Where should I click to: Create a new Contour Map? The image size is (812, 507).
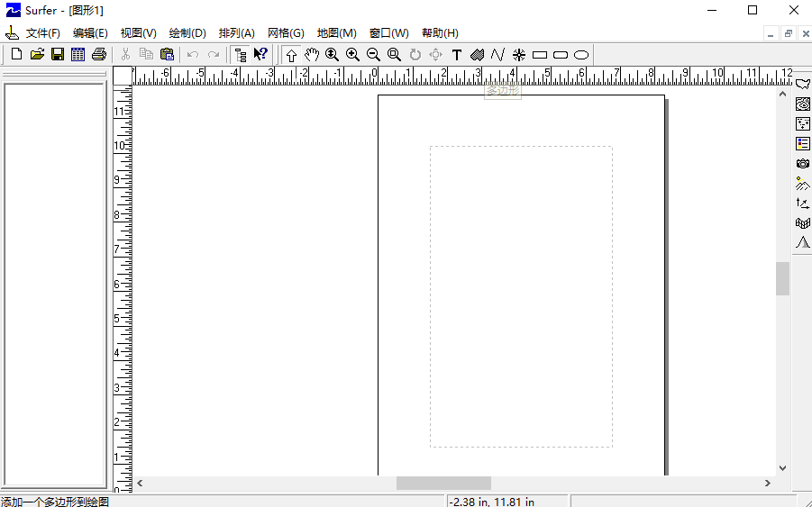coord(803,104)
